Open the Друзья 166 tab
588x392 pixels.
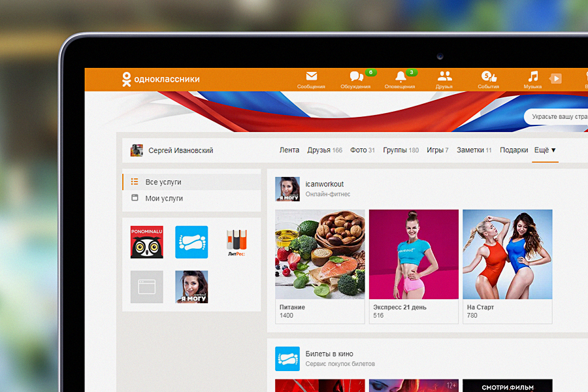[325, 150]
